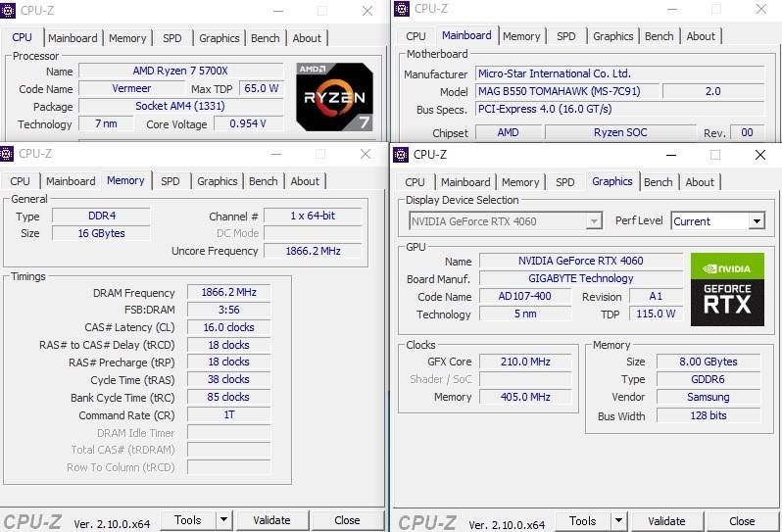Image resolution: width=782 pixels, height=532 pixels.
Task: Click the AMD Ryzen 7 logo
Action: pos(334,97)
